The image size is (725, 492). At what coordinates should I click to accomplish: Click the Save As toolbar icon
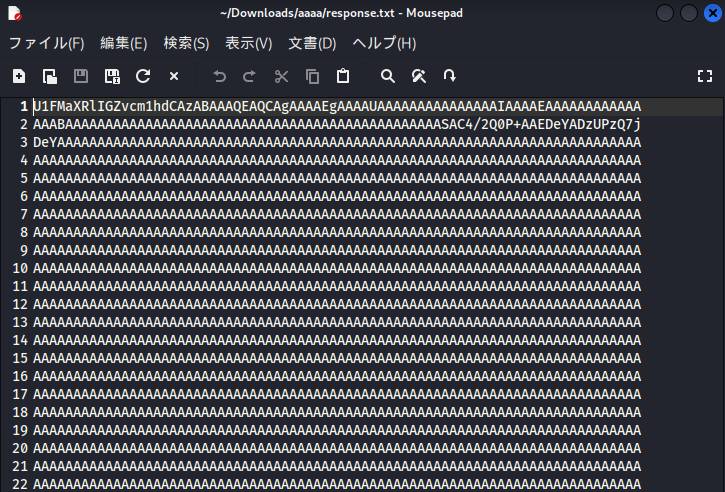112,76
